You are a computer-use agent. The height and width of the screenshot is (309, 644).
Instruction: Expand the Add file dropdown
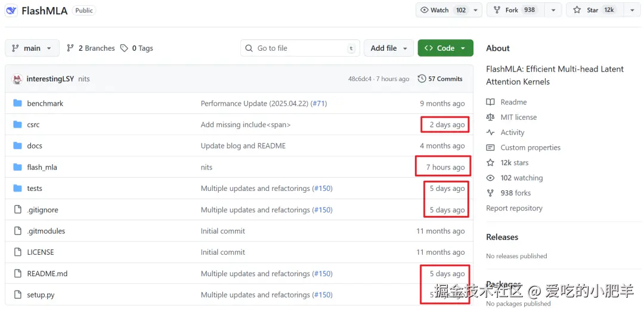click(389, 48)
